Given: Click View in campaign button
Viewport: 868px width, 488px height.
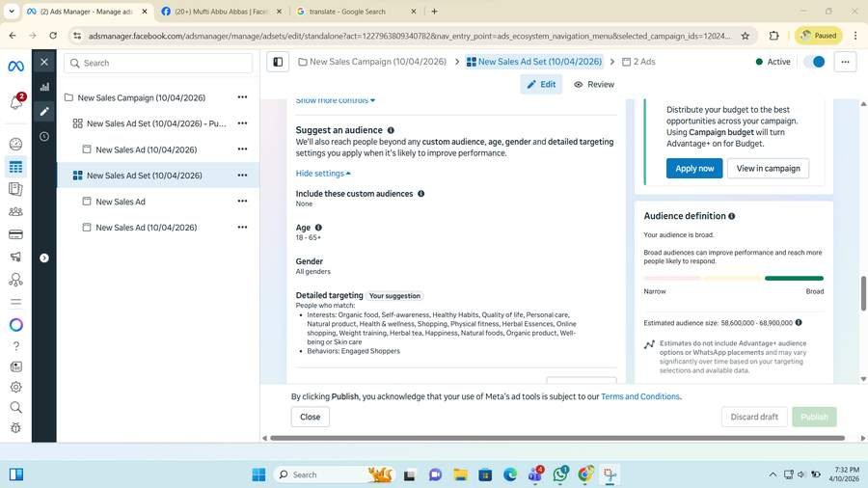Looking at the screenshot, I should [x=768, y=168].
